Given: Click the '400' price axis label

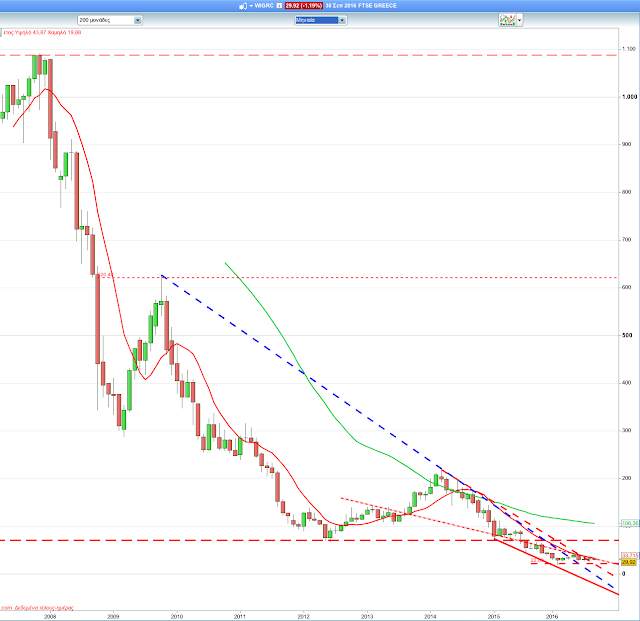Looking at the screenshot, I should pos(627,383).
